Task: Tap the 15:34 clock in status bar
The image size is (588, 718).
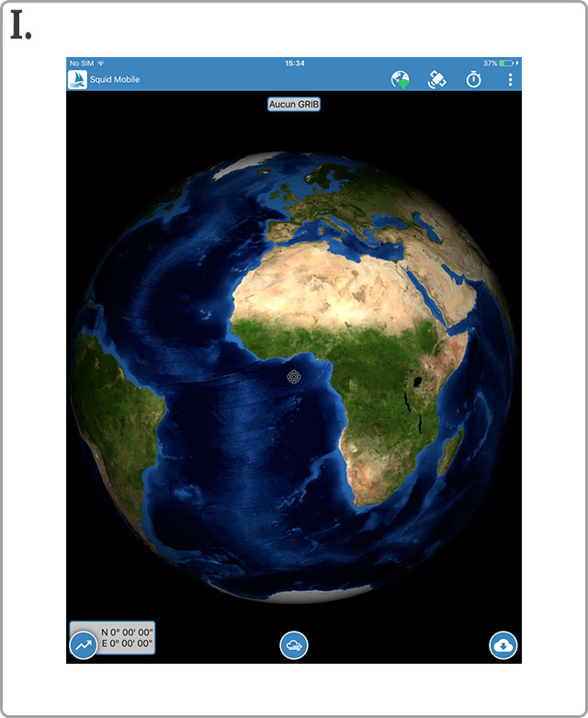Action: (295, 63)
